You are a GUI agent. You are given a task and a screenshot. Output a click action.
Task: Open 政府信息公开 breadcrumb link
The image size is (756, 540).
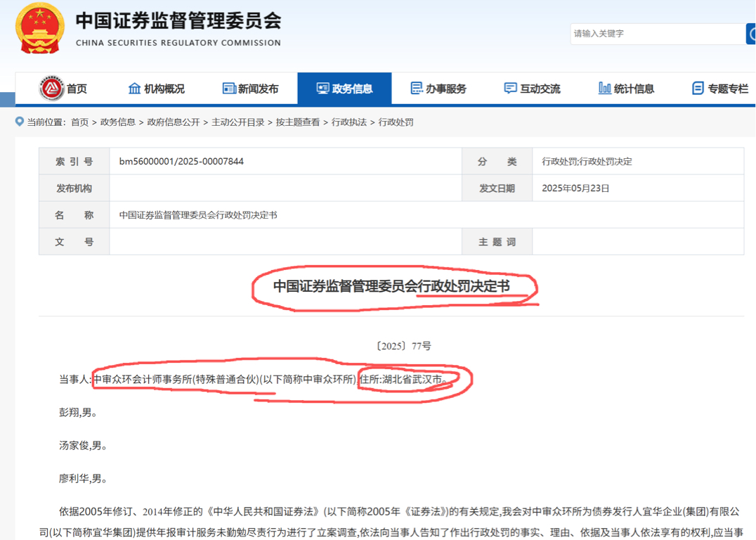pyautogui.click(x=173, y=122)
